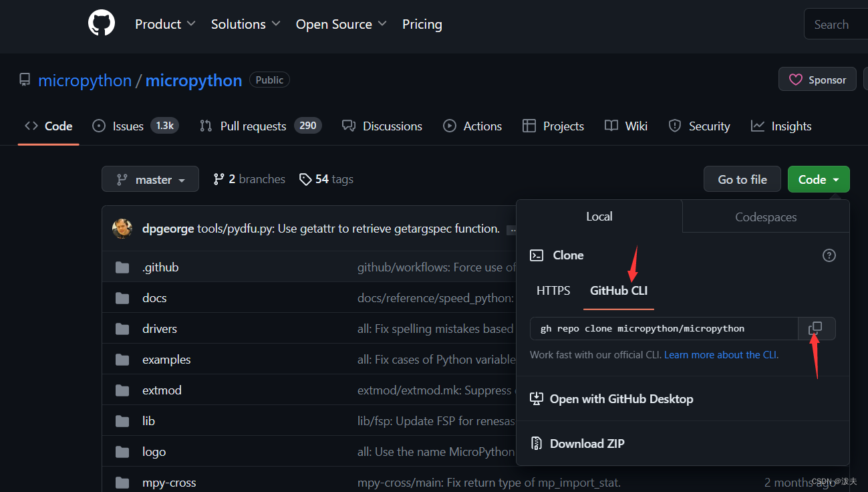Switch to the Local clone tab

(599, 217)
